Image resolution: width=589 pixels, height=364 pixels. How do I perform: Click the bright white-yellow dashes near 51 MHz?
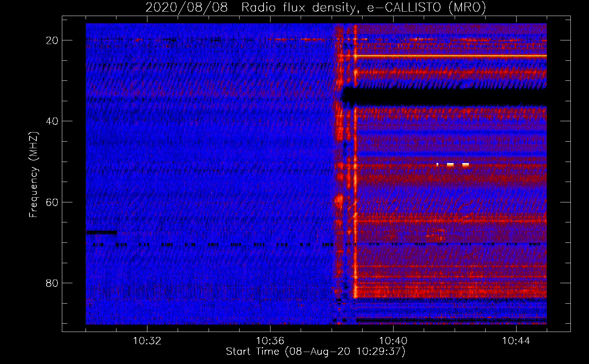(x=452, y=165)
